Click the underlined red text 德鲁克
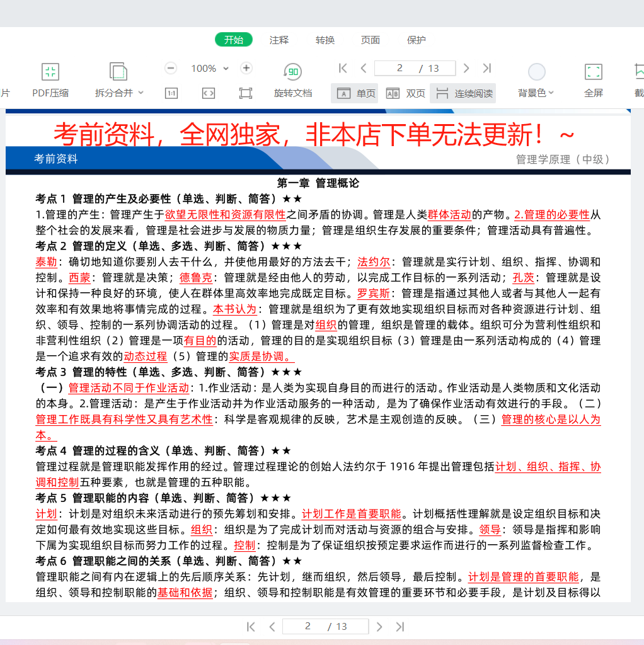This screenshot has width=644, height=645. click(196, 278)
